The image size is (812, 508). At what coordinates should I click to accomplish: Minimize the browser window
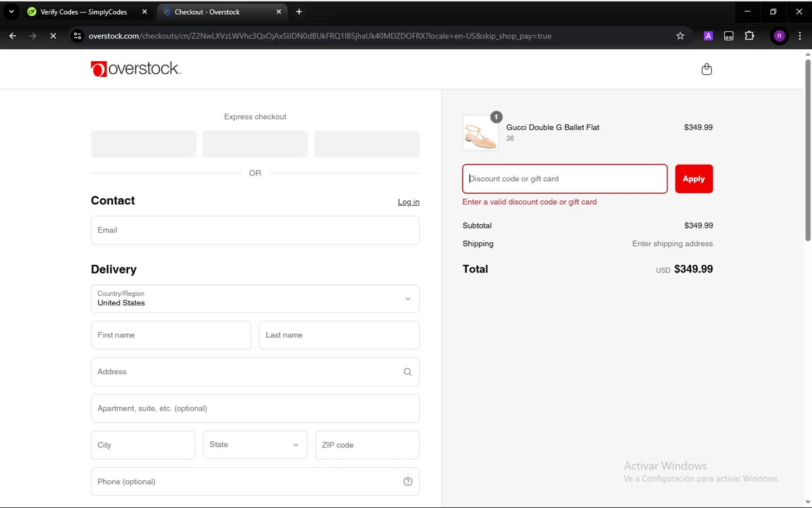[x=747, y=12]
